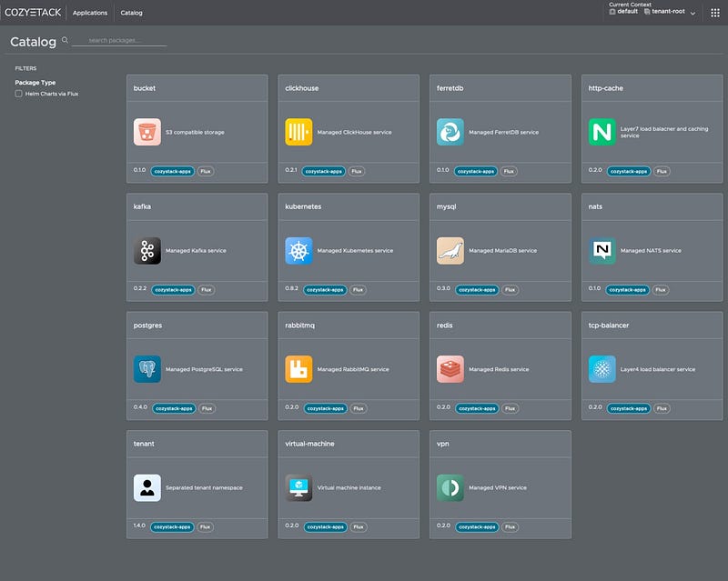Click the ClickHouse yellow icon

pyautogui.click(x=298, y=132)
